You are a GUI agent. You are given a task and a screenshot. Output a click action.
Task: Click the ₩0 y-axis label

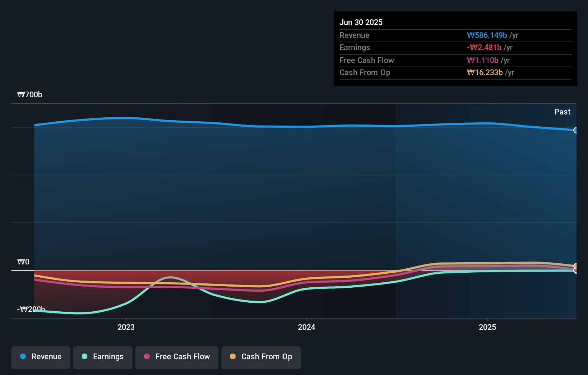pos(23,262)
